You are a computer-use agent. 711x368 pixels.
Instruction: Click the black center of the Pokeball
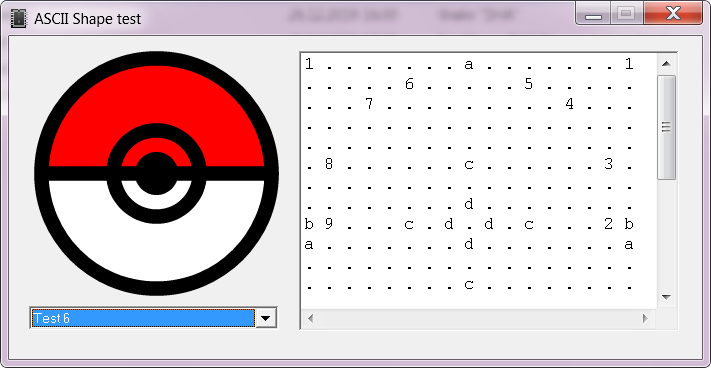point(156,173)
